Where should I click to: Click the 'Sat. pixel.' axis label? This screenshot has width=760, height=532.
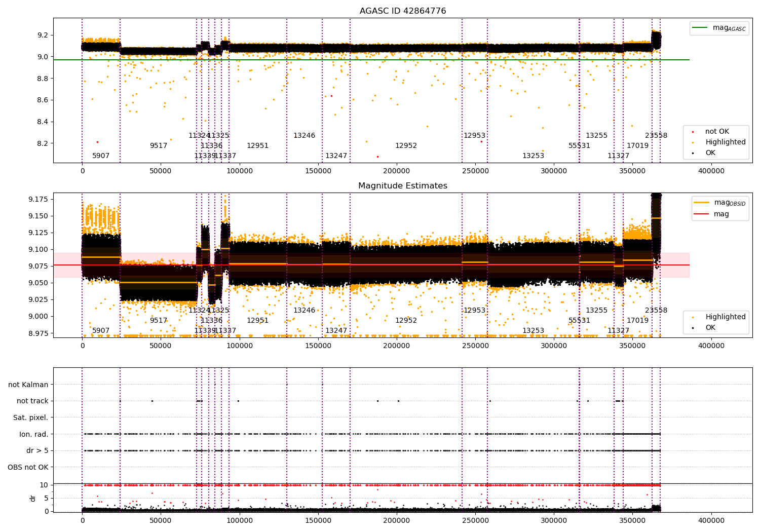coord(31,417)
